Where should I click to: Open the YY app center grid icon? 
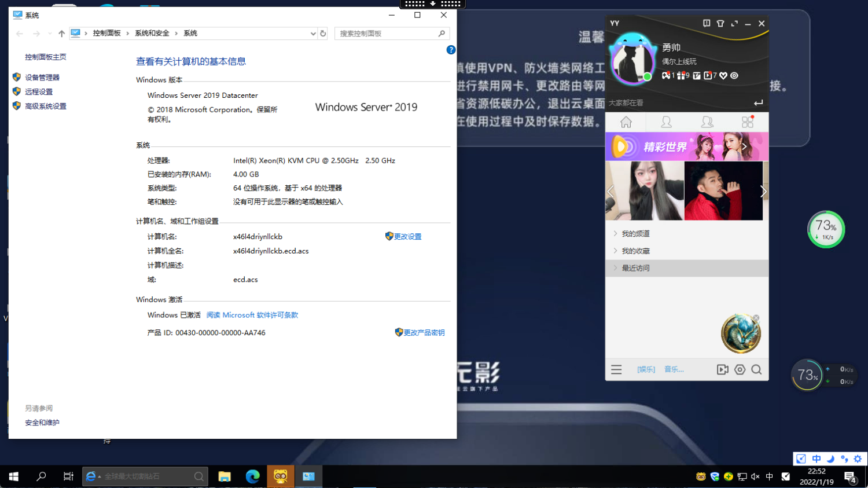coord(747,122)
